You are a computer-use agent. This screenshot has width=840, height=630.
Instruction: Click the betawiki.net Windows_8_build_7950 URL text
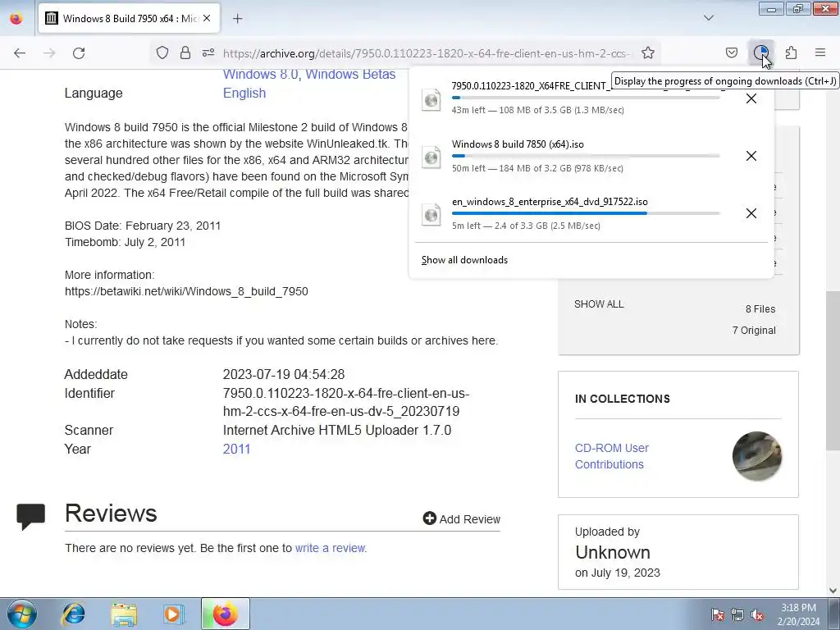pyautogui.click(x=186, y=291)
